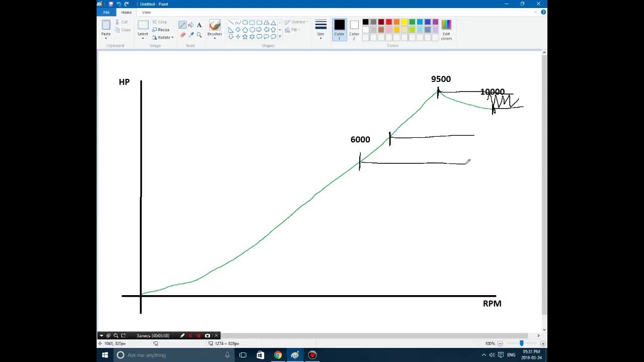Choose the Oval shape

[x=245, y=23]
